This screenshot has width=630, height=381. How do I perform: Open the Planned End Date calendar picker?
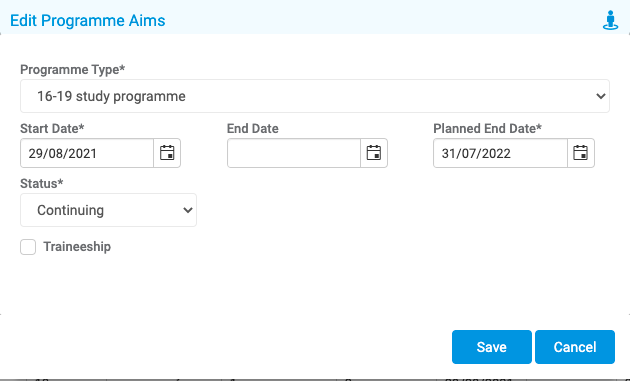(581, 153)
